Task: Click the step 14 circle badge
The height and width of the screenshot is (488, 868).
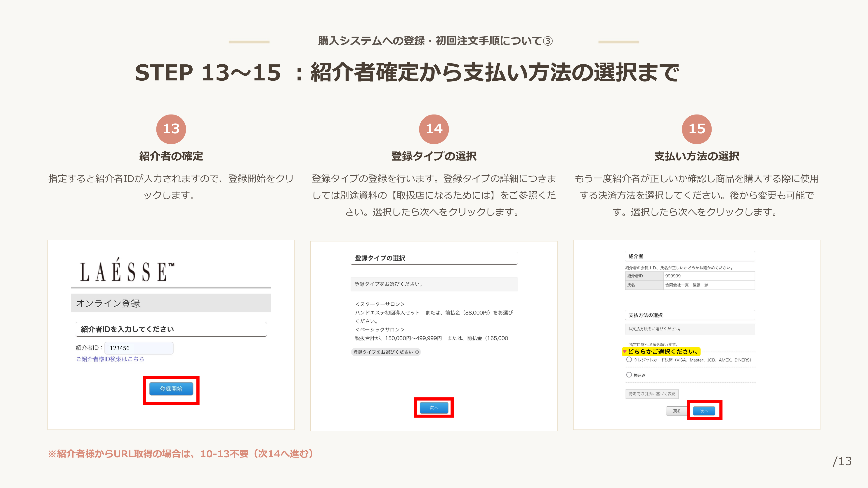Action: (434, 129)
